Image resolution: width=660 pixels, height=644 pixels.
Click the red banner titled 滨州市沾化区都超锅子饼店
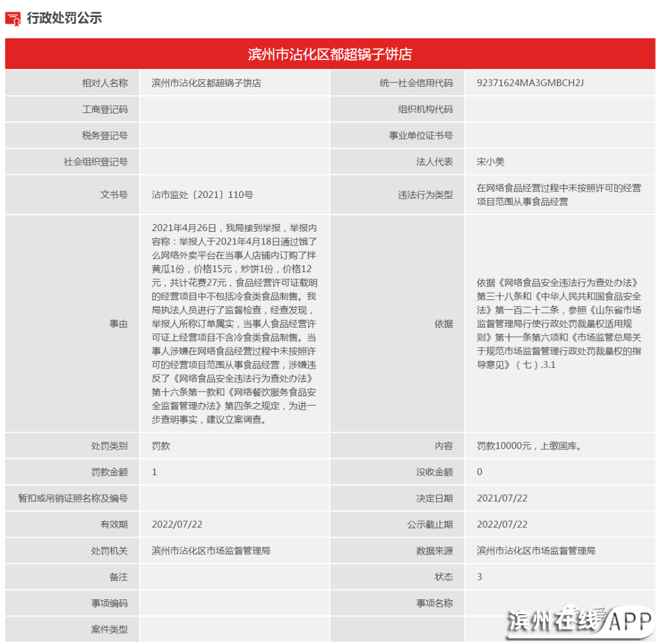click(330, 54)
